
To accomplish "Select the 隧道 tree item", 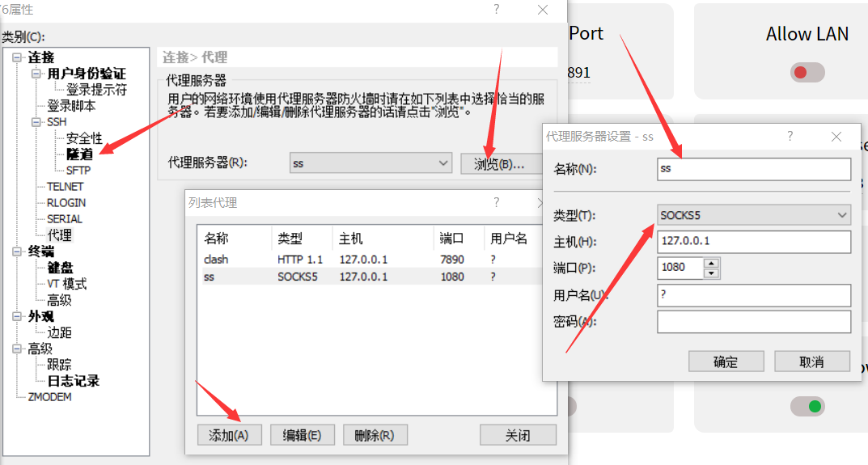I will pyautogui.click(x=79, y=154).
